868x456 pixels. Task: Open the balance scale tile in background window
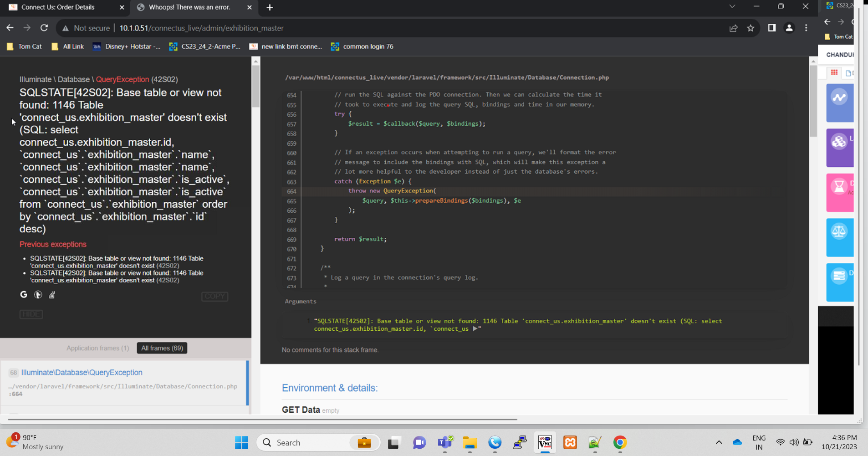840,237
